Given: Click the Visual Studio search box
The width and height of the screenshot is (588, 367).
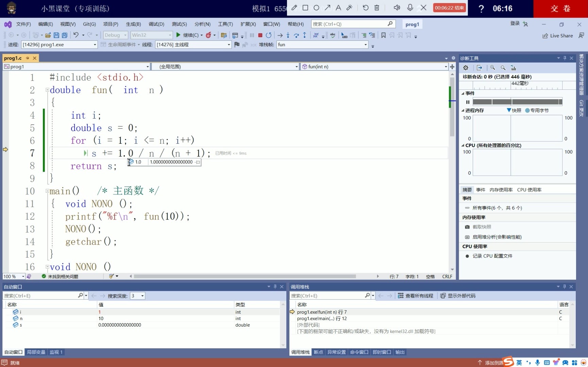Looking at the screenshot, I should 353,24.
